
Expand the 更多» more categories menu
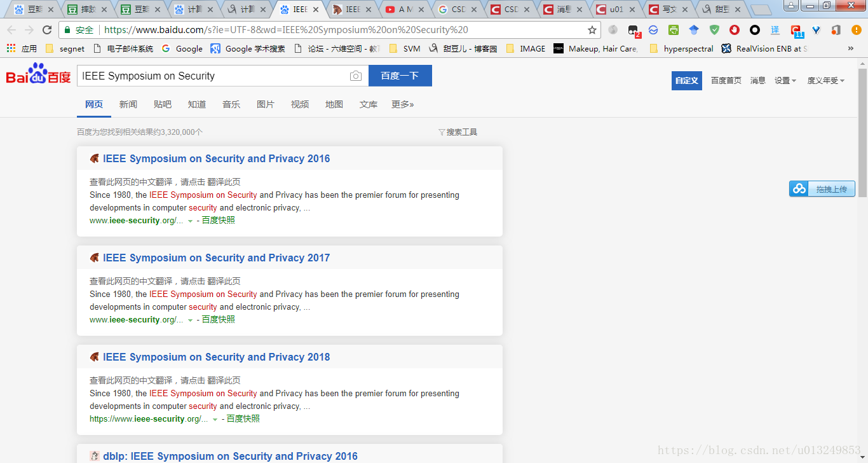[402, 104]
